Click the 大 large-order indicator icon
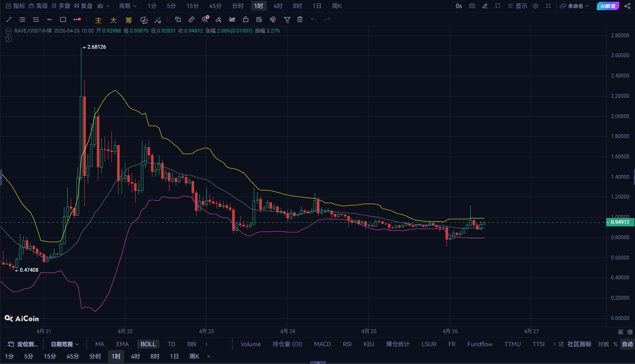Viewport: 635px width, 364px height. (114, 20)
